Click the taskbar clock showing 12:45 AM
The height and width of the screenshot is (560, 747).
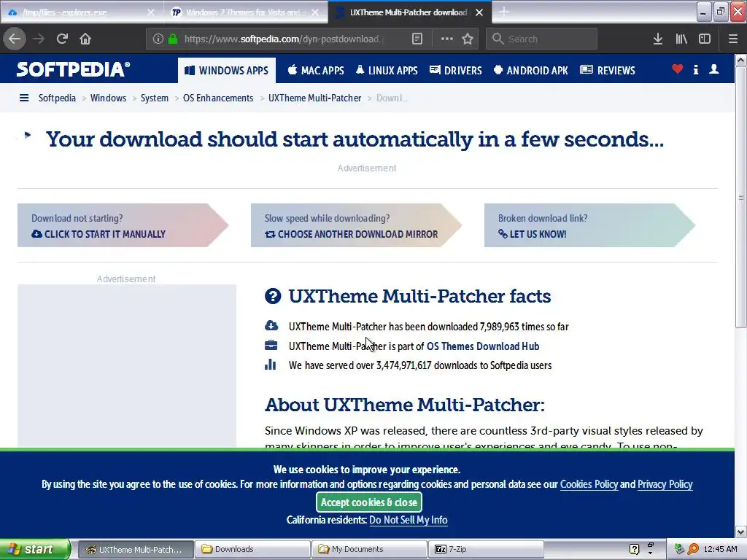coord(720,549)
